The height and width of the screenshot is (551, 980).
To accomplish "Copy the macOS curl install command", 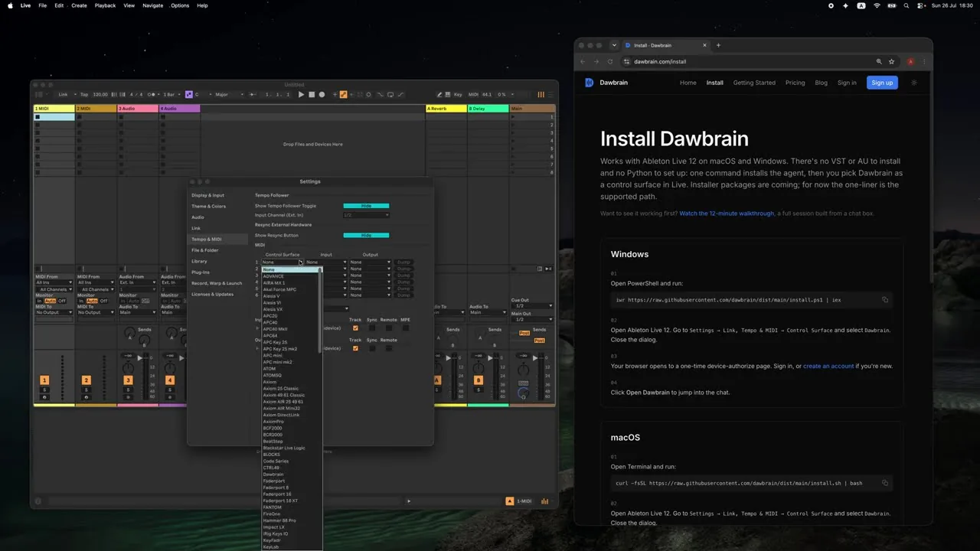I will tap(885, 483).
